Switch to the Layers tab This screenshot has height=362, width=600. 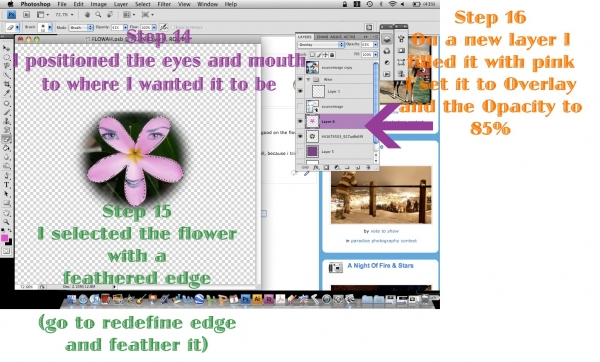pyautogui.click(x=305, y=37)
